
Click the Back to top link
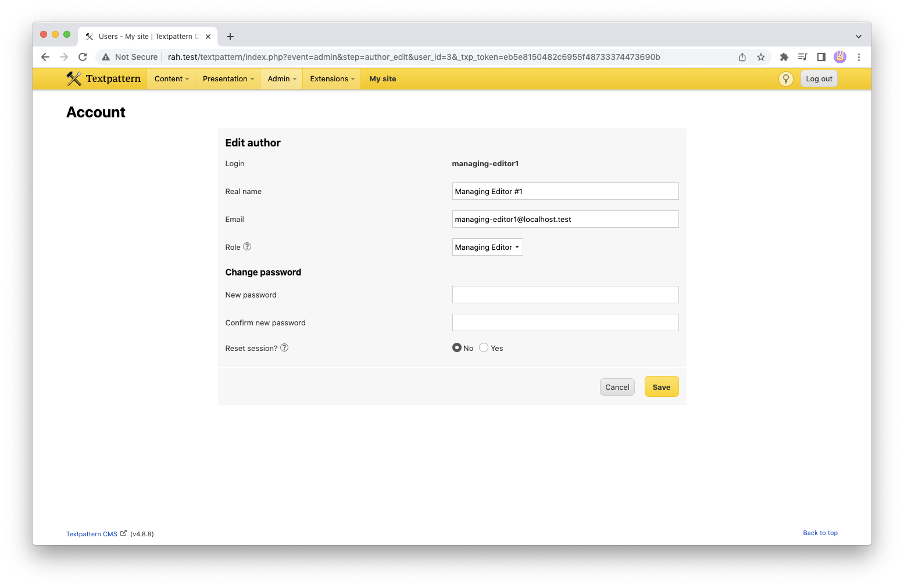[x=820, y=533]
